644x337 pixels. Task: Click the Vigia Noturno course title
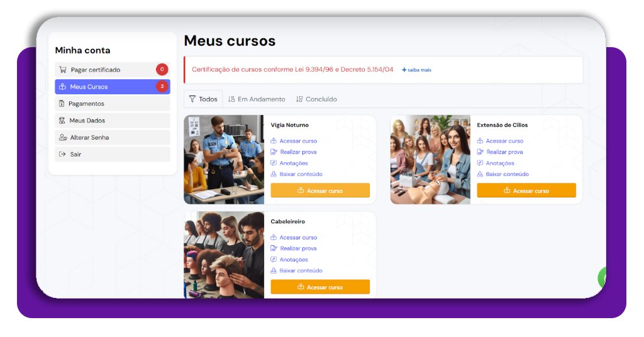(x=289, y=124)
